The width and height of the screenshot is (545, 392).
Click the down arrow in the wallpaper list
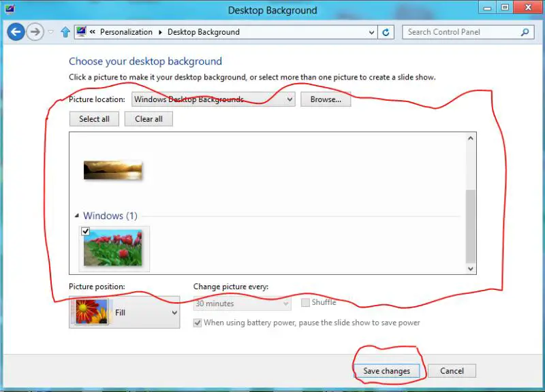tap(471, 268)
